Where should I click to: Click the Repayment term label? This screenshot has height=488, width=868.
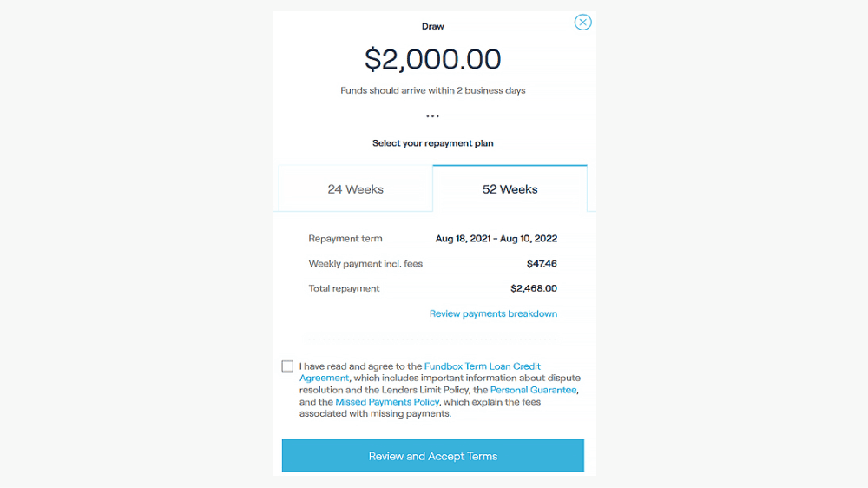pos(345,239)
